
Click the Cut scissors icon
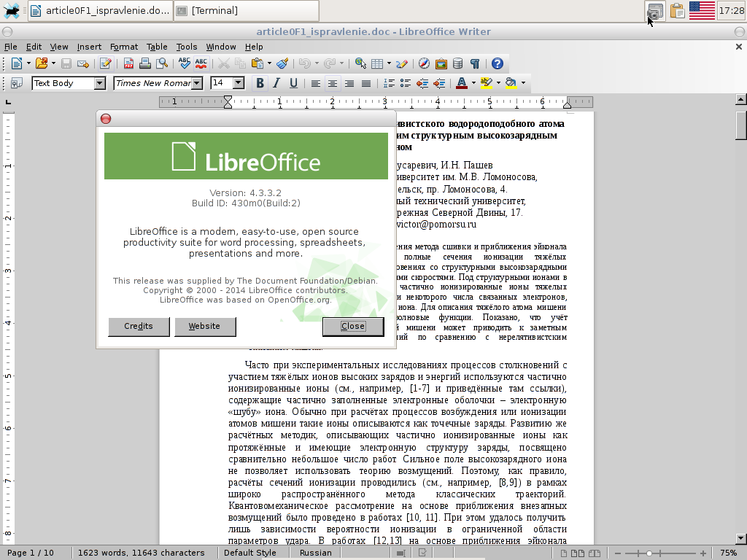click(x=223, y=63)
